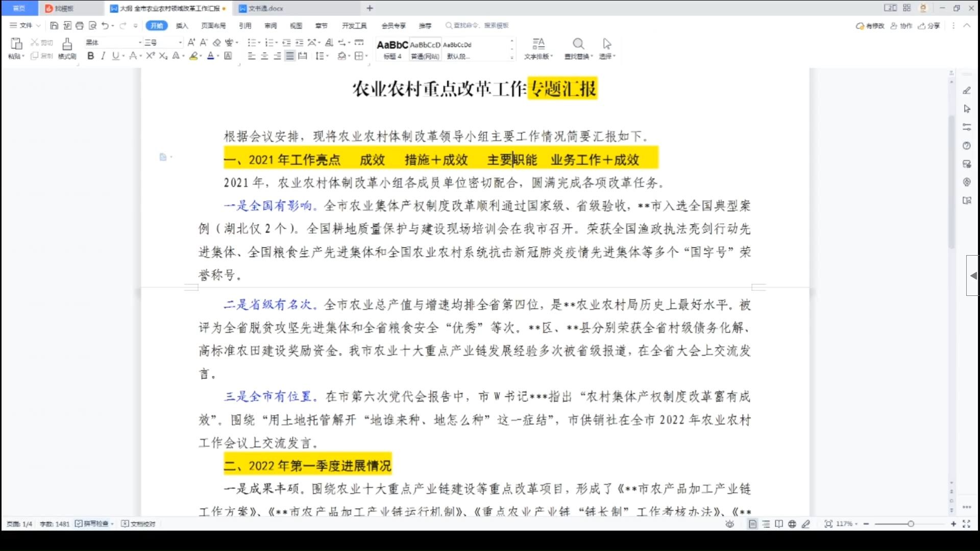Toggle bold formatting
The width and height of the screenshot is (980, 551).
click(x=90, y=56)
